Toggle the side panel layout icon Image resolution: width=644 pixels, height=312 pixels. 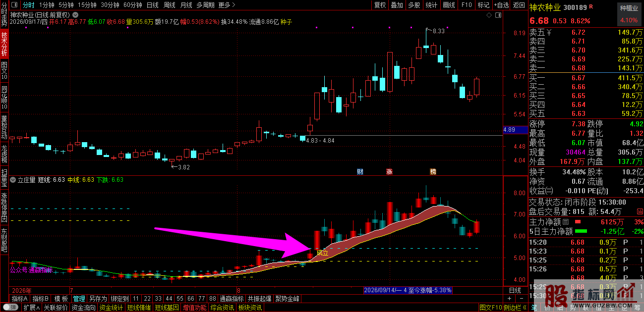pyautogui.click(x=498, y=15)
